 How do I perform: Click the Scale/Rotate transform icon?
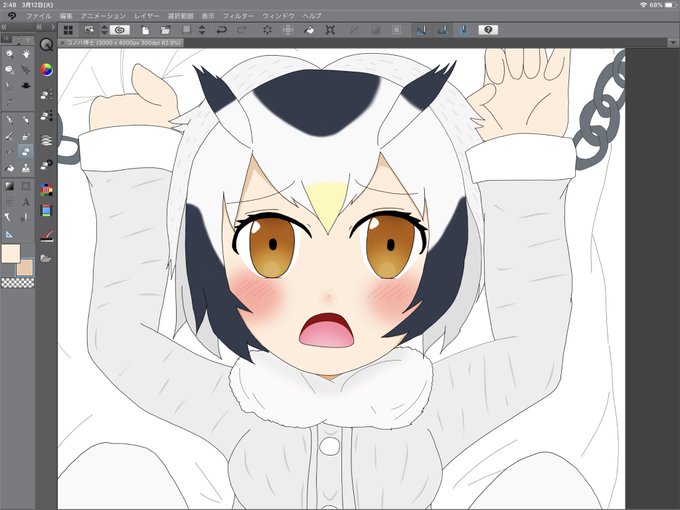(330, 30)
